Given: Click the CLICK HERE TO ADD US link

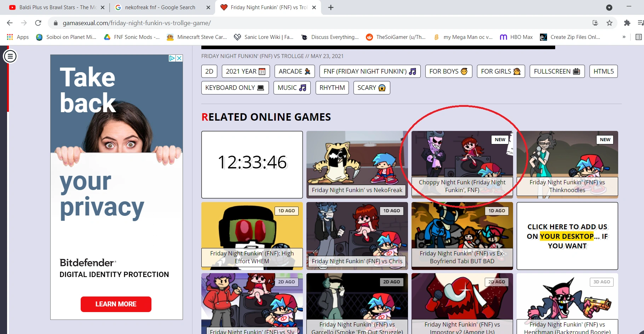Looking at the screenshot, I should pos(567,236).
